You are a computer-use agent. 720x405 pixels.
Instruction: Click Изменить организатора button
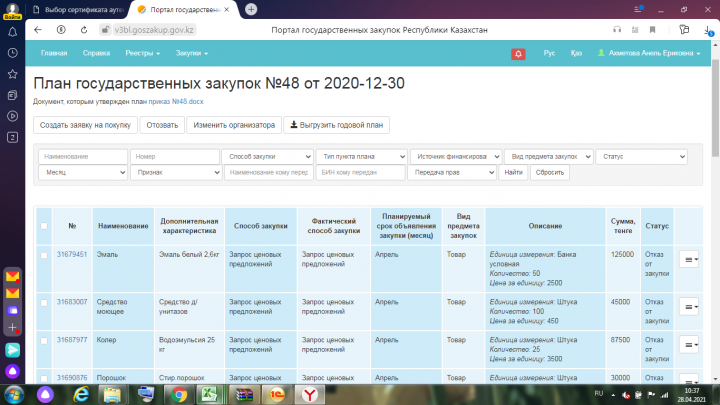(x=234, y=125)
